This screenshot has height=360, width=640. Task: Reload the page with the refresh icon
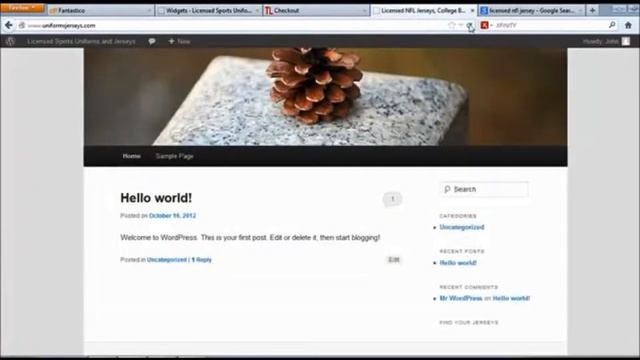(x=470, y=26)
